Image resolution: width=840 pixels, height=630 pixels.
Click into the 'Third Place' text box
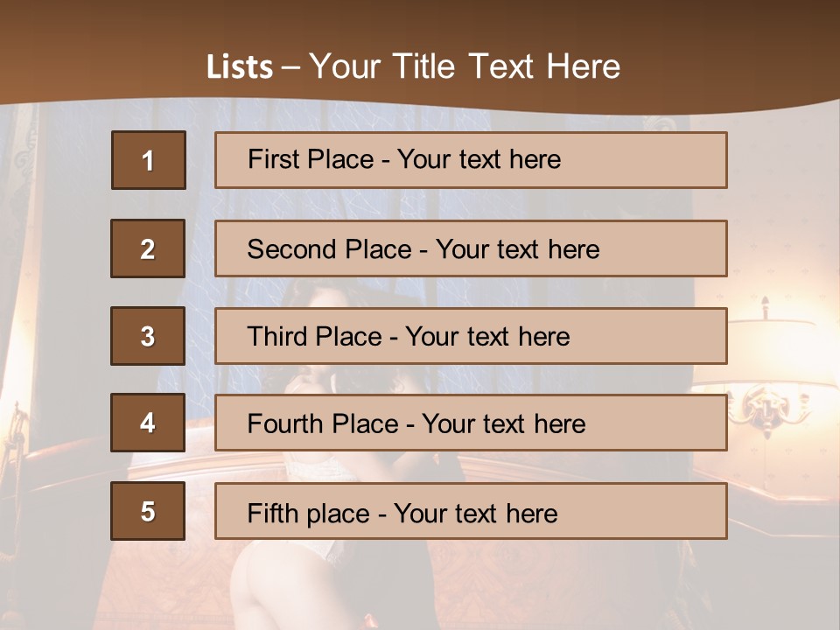click(x=471, y=336)
